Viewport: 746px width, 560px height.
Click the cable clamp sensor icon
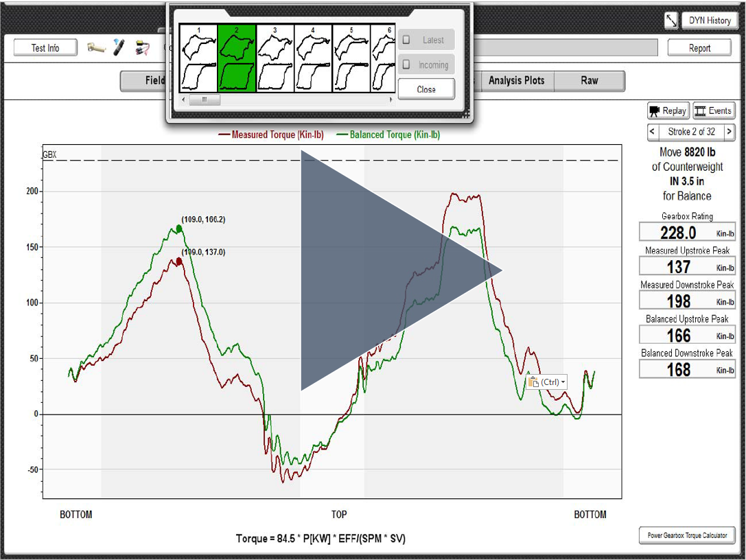(x=143, y=48)
